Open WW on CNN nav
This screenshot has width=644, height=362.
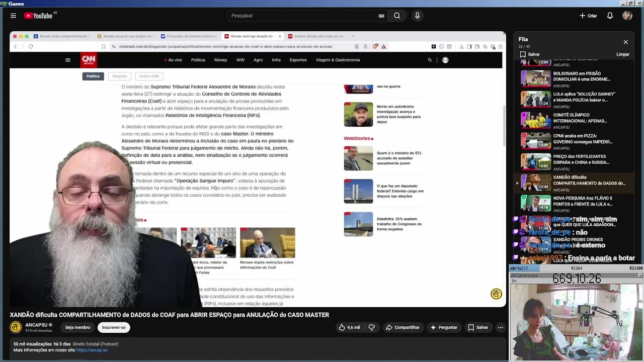pyautogui.click(x=240, y=60)
